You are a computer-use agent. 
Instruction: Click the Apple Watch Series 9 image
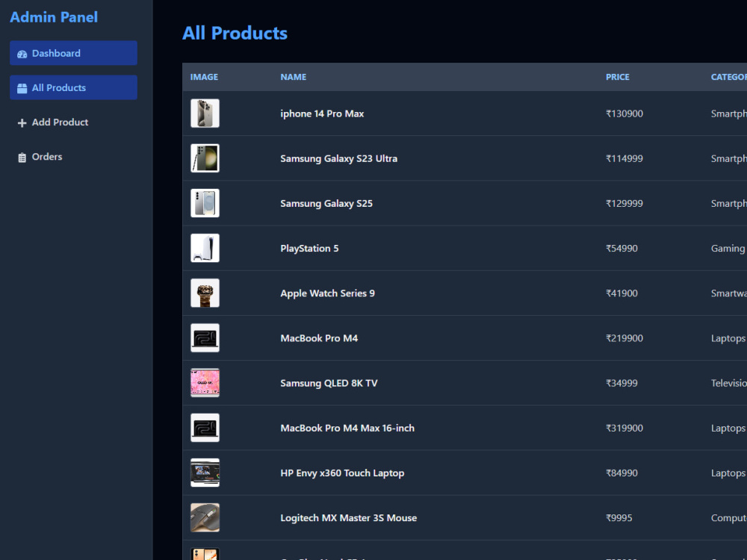tap(205, 293)
